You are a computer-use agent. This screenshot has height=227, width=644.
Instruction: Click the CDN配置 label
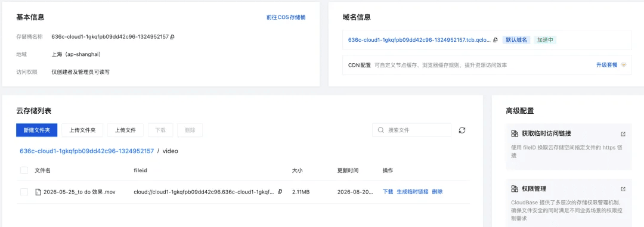point(360,65)
